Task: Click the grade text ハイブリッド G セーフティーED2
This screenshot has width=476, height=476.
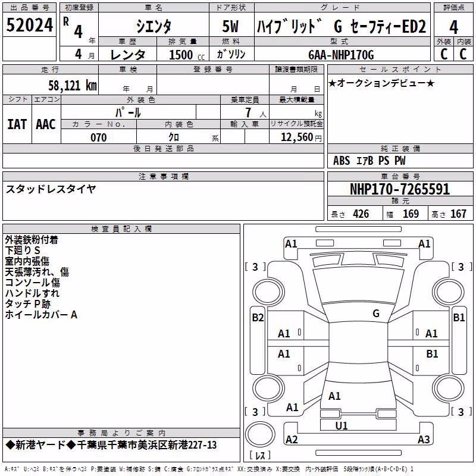Action: click(342, 26)
